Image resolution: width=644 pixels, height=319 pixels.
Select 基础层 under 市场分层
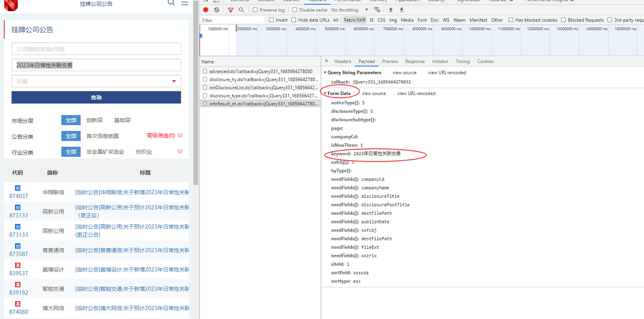122,120
